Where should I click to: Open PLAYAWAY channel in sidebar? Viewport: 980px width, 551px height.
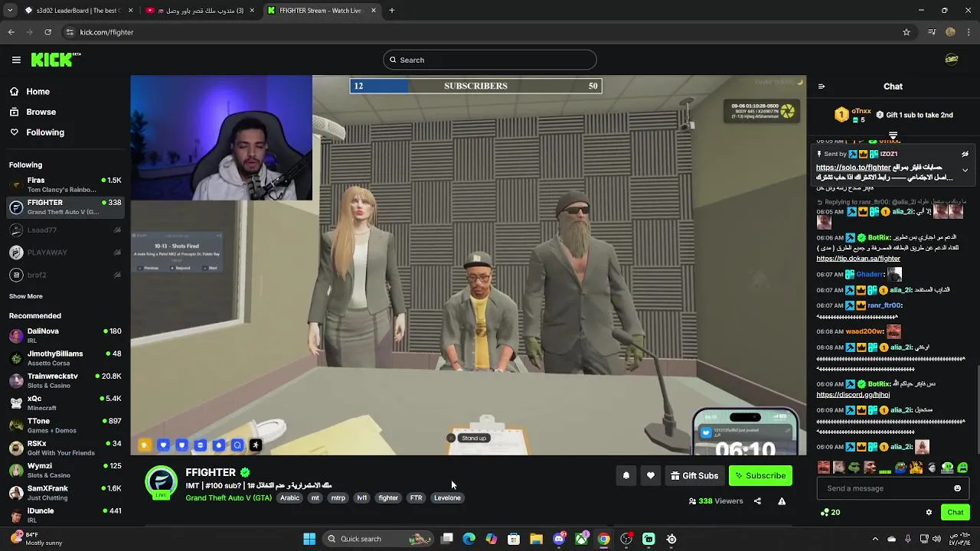[x=65, y=253]
